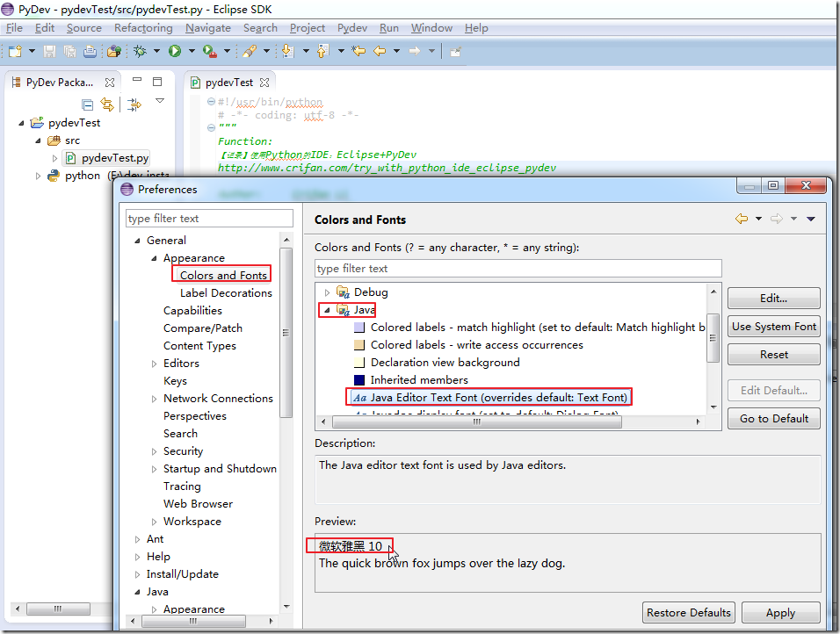
Task: Start debugging with the bug icon
Action: pyautogui.click(x=140, y=52)
